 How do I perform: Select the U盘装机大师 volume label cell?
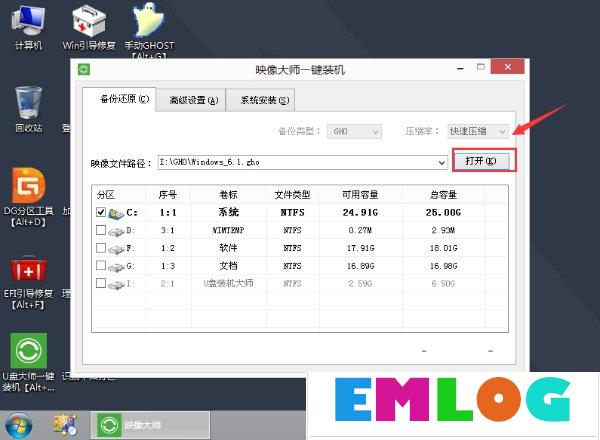tap(228, 283)
